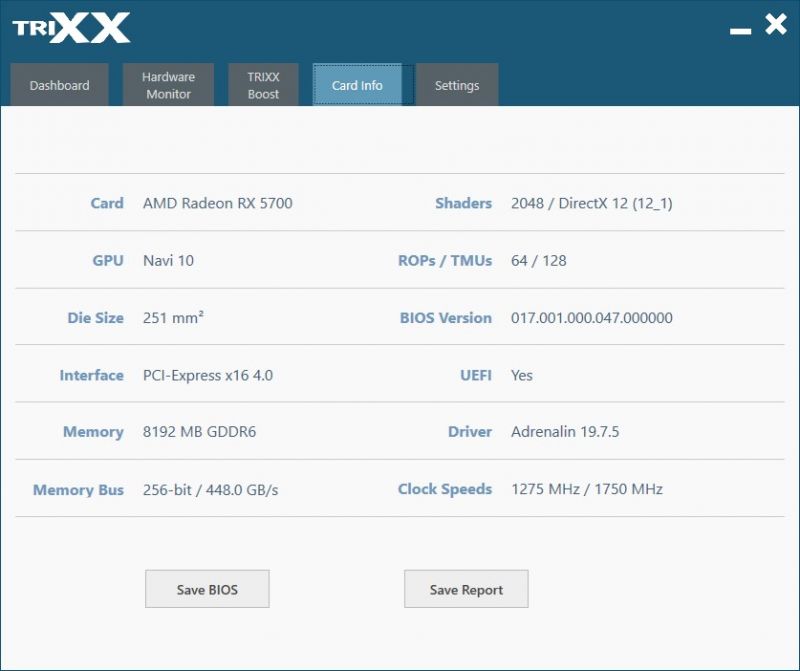This screenshot has height=671, width=800.
Task: Select the interface value PCI-Express x16 4.0
Action: click(208, 376)
